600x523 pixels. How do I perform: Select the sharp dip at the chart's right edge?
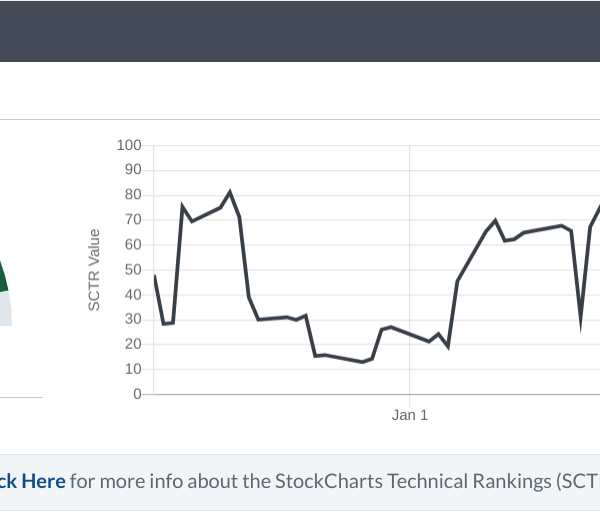point(581,322)
